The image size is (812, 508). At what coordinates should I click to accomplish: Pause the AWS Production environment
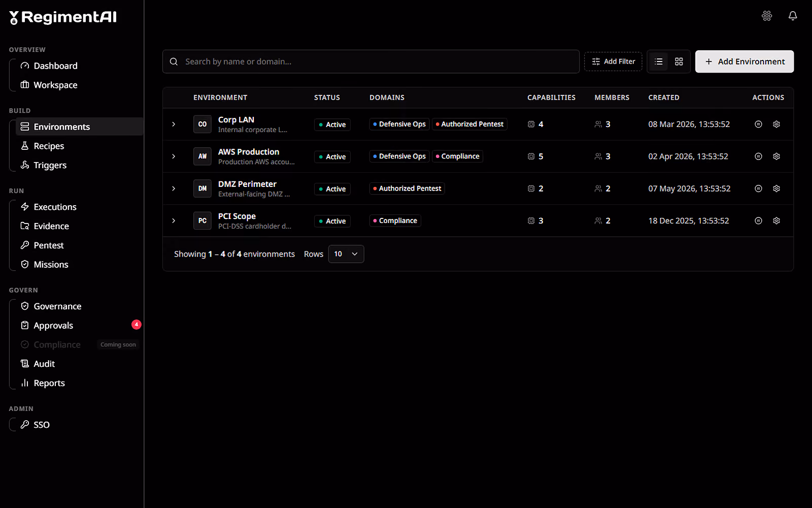(x=758, y=156)
